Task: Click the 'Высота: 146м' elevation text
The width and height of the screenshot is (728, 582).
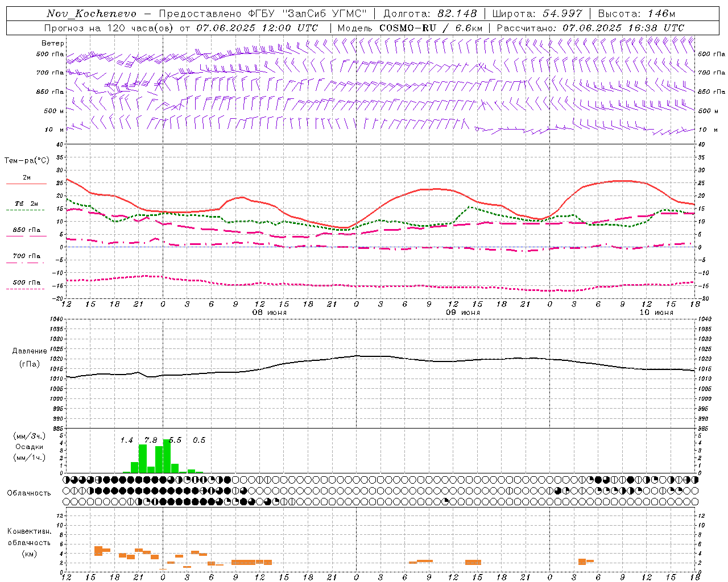Action: coord(636,14)
